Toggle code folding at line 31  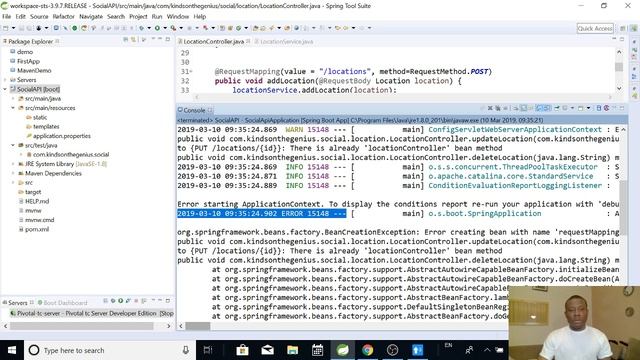pyautogui.click(x=191, y=72)
